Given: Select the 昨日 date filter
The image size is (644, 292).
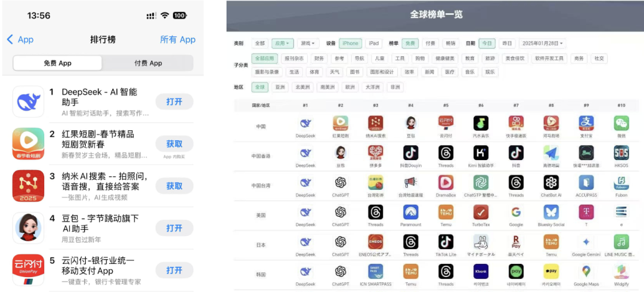Looking at the screenshot, I should (x=507, y=43).
